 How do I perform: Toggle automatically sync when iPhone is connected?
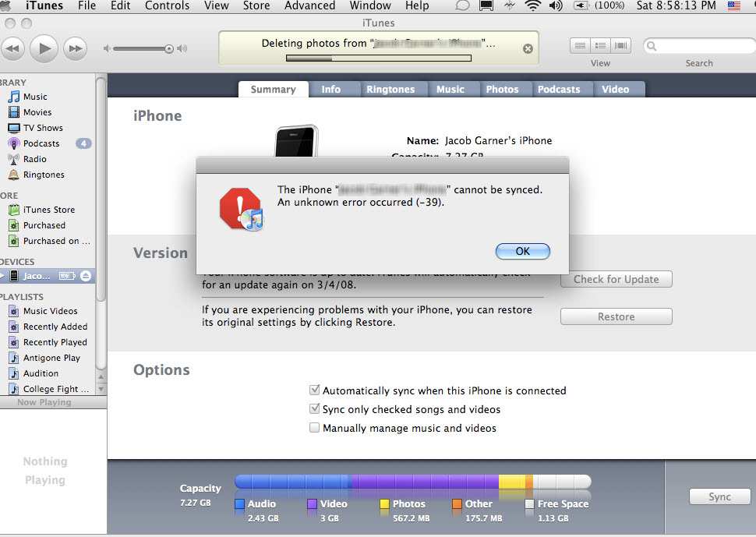point(314,390)
